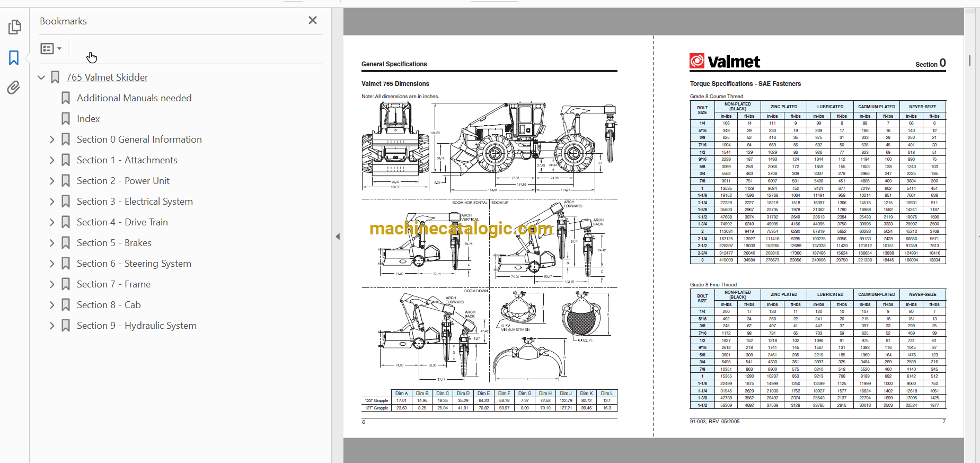Jump to Section 9 - Hydraulic System

[137, 326]
